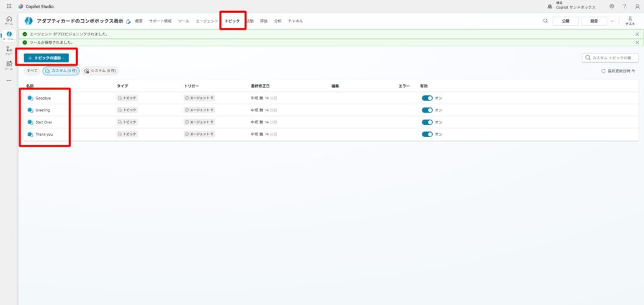Click the settings gear icon in header
The height and width of the screenshot is (305, 644).
tap(611, 6)
